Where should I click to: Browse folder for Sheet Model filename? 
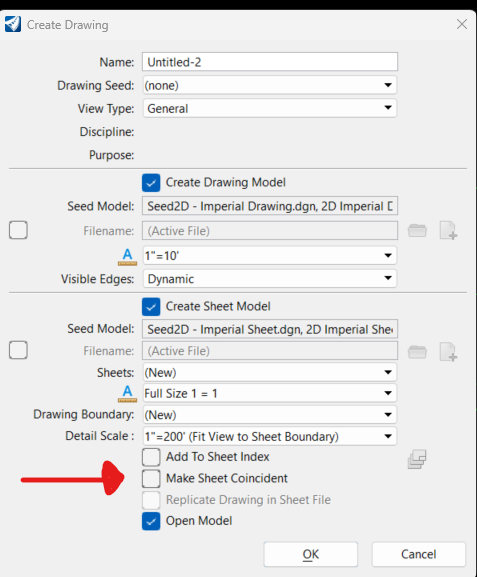[x=417, y=351]
